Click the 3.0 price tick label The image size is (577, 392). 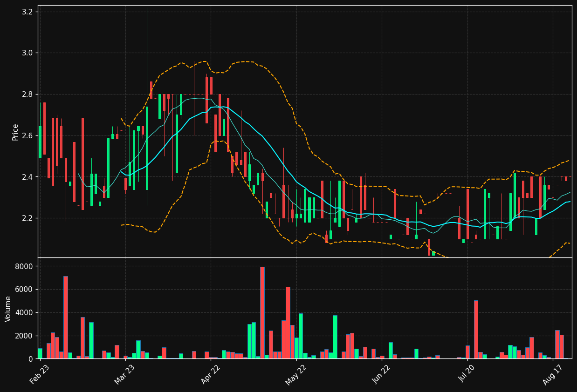27,53
